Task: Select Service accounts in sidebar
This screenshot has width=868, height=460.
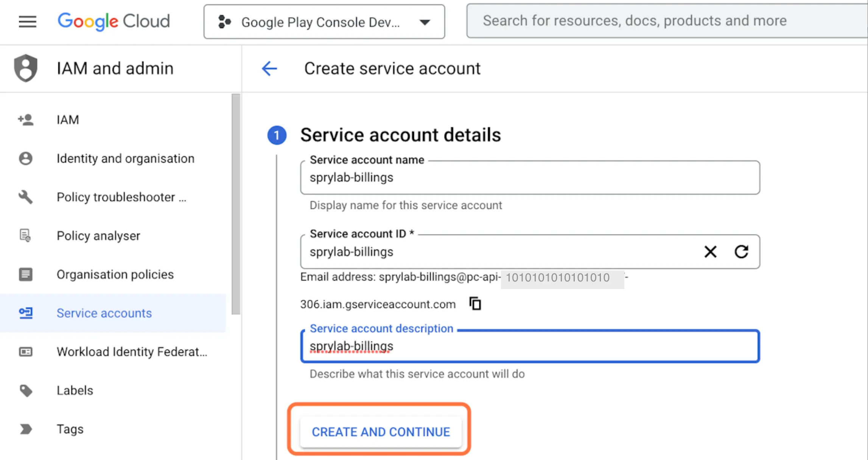Action: 113,313
